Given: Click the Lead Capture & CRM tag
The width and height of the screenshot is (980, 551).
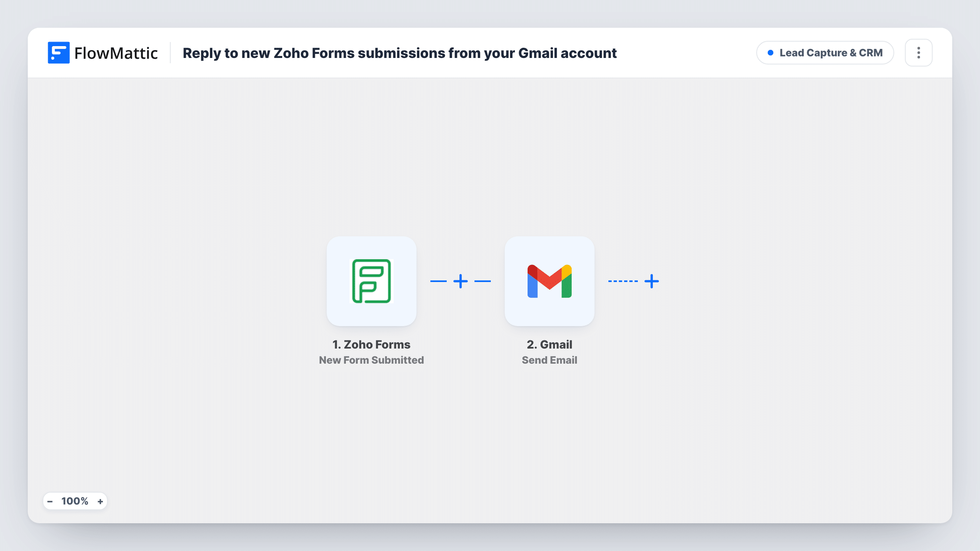Looking at the screenshot, I should pos(825,53).
